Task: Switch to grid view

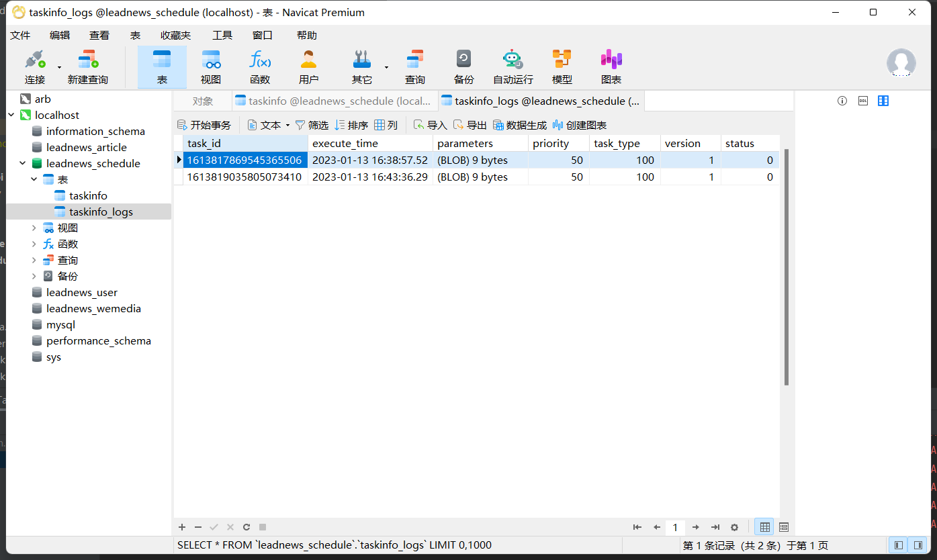Action: click(764, 527)
